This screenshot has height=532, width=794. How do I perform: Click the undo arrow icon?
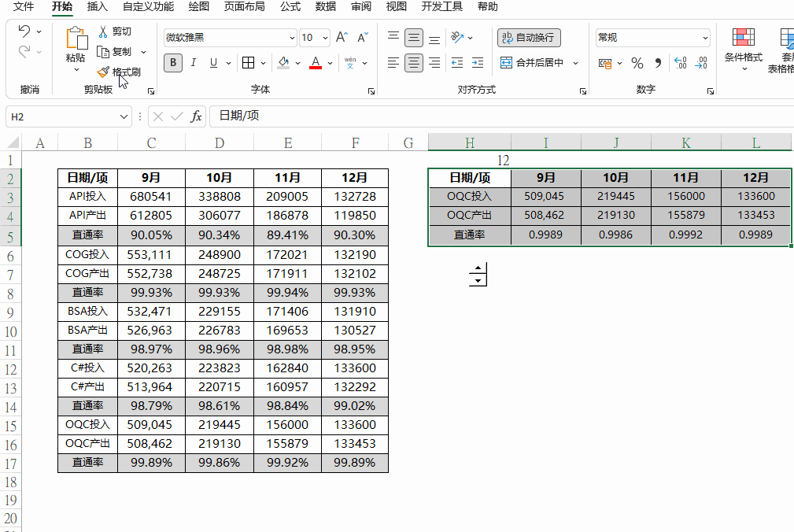[x=24, y=31]
